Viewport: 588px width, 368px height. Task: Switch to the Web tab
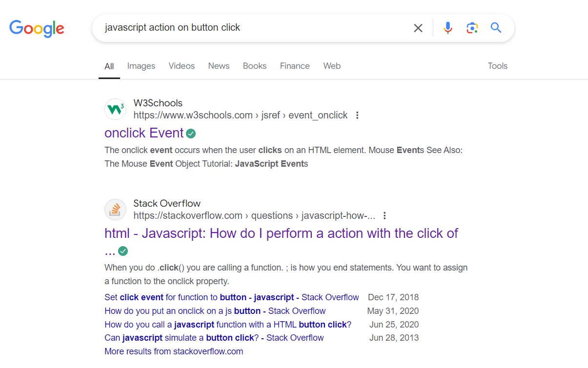(x=332, y=66)
